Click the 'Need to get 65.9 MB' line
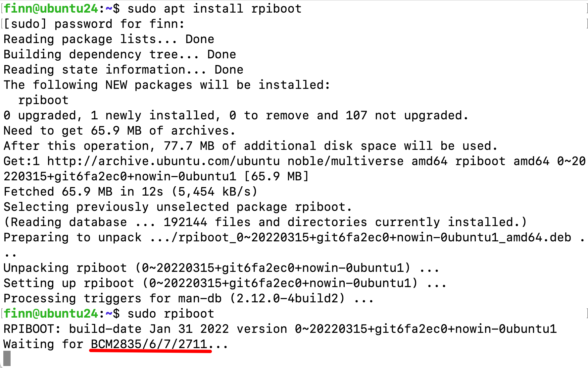588x368 pixels. (120, 131)
